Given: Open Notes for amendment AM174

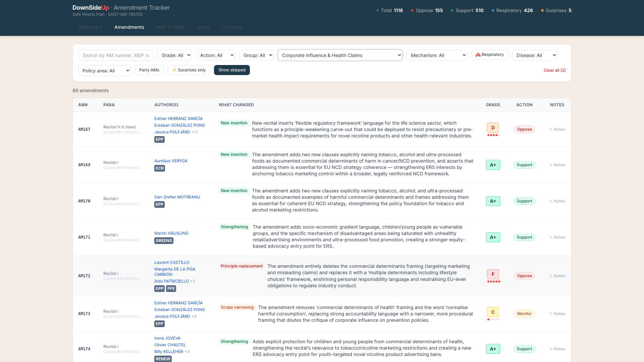Looking at the screenshot, I should click(557, 349).
